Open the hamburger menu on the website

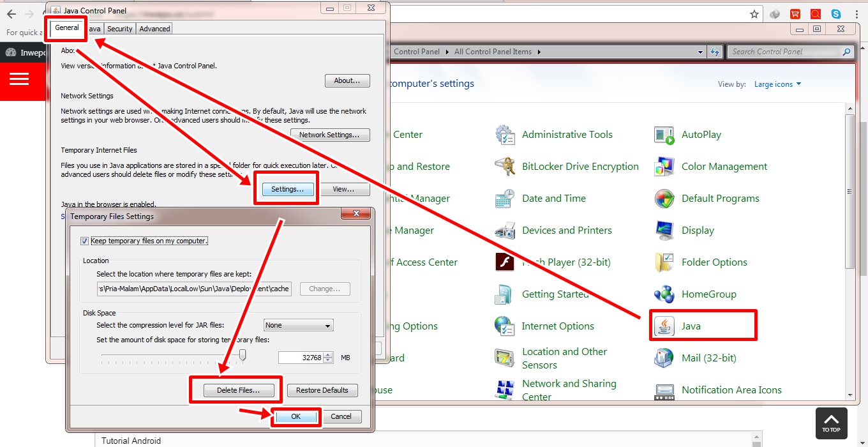[x=20, y=79]
